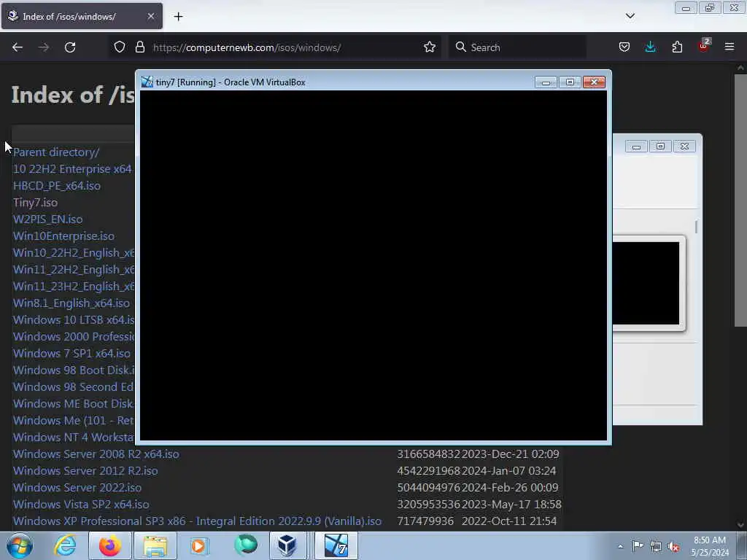This screenshot has height=560, width=747.
Task: Open the HBCD_PE_x64.iso link
Action: [x=57, y=186]
